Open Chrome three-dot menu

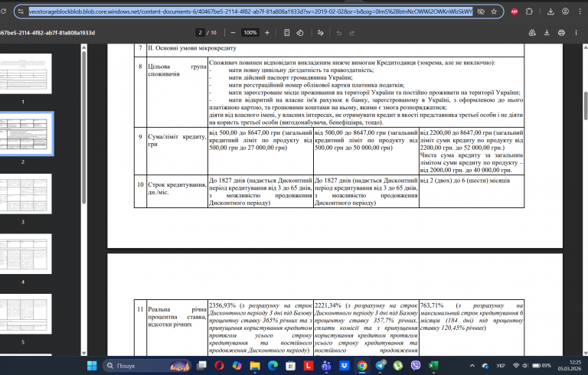[x=580, y=11]
